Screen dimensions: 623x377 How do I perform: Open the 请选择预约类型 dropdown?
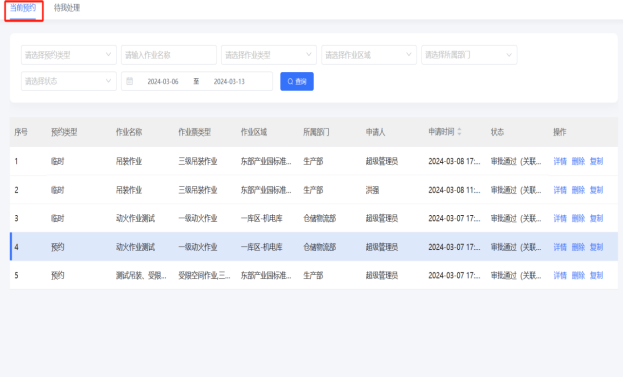(69, 55)
